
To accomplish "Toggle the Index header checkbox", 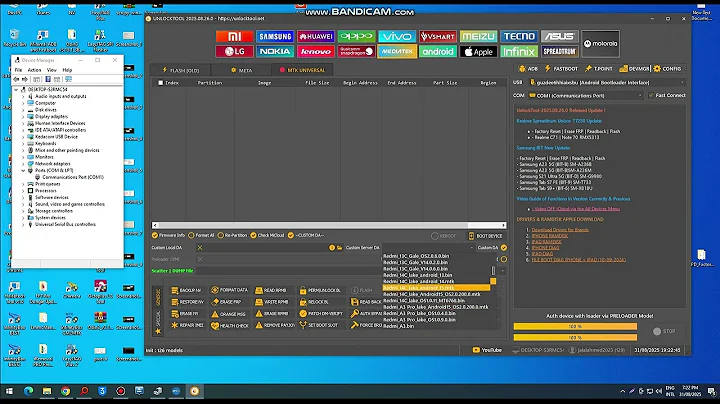I will click(160, 83).
